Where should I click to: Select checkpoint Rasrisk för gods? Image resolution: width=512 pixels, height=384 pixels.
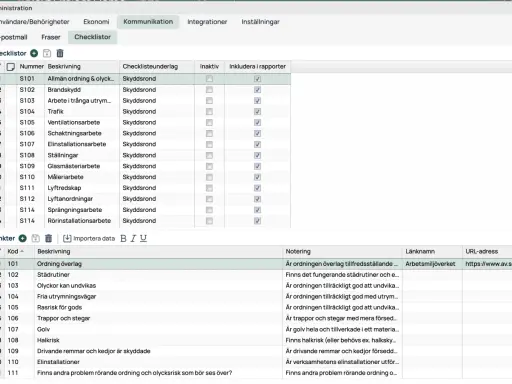pos(256,307)
